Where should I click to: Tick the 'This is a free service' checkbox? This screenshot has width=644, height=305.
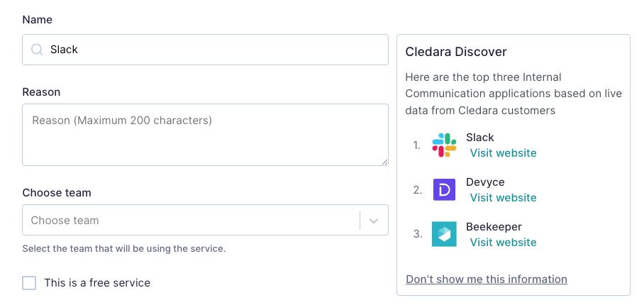pyautogui.click(x=29, y=283)
